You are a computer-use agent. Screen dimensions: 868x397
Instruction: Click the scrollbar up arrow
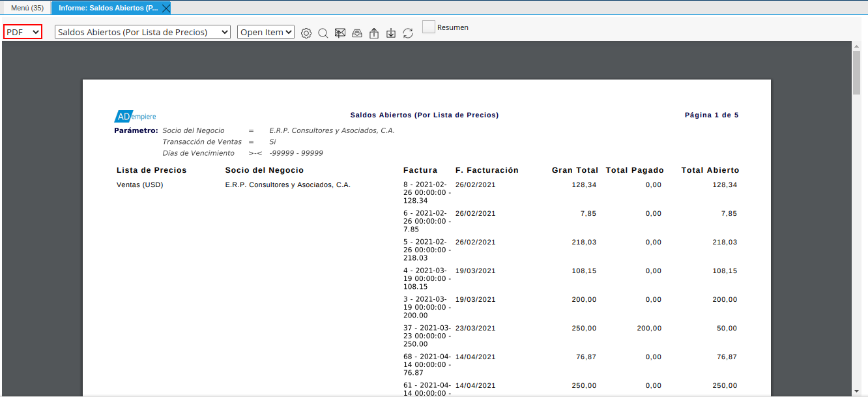point(857,45)
